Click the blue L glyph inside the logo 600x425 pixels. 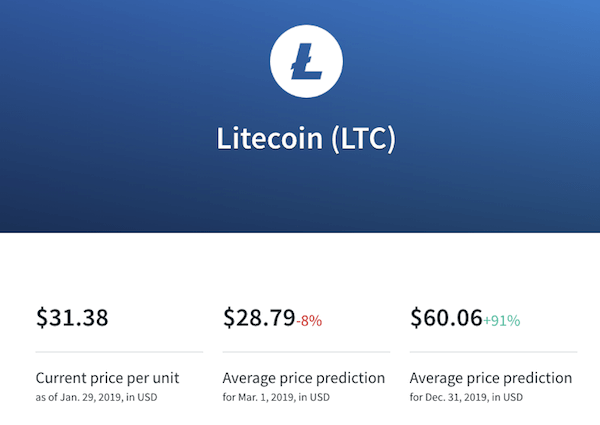[306, 62]
